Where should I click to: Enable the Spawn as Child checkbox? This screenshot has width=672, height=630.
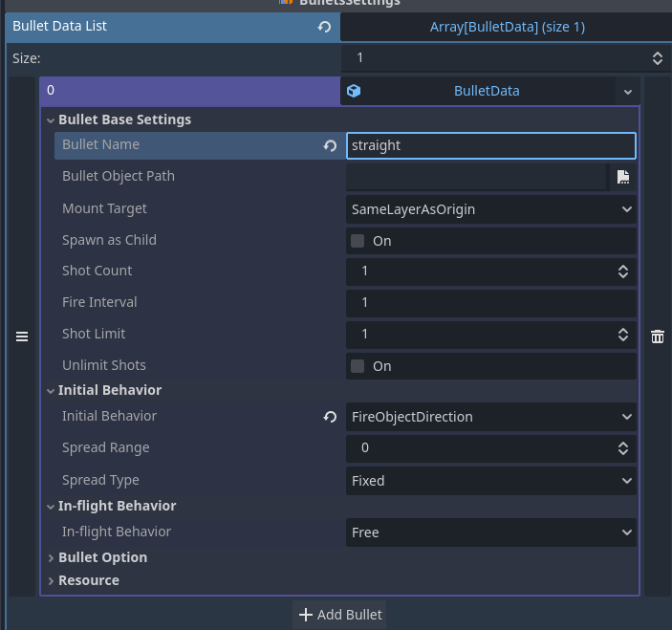point(358,241)
